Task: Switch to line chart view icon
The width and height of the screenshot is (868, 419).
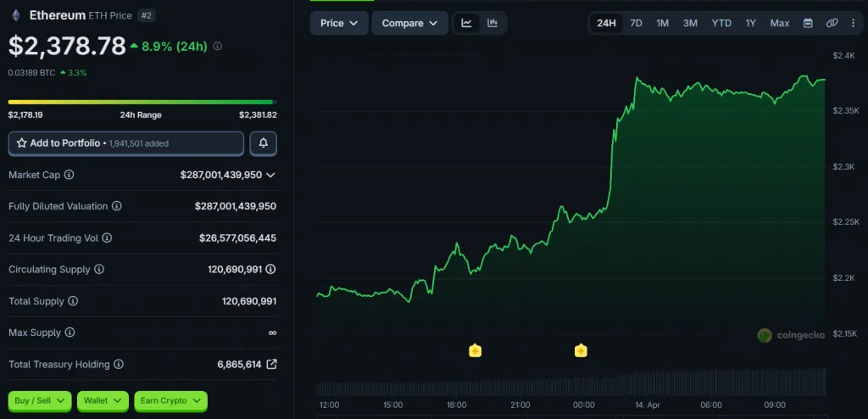Action: (467, 23)
